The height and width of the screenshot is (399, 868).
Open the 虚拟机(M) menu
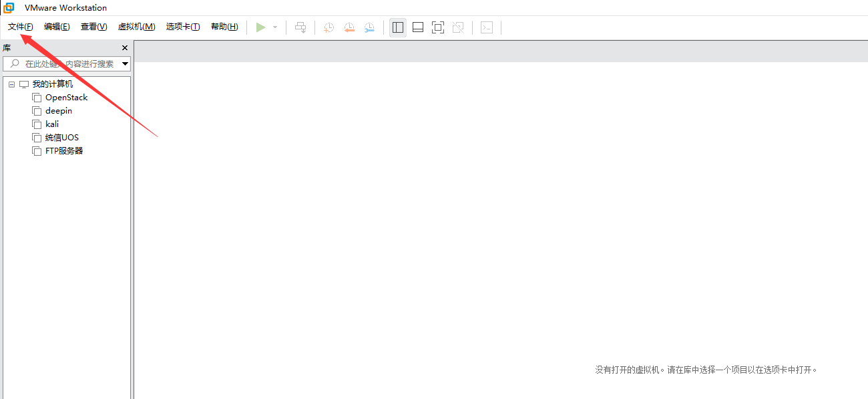point(136,27)
